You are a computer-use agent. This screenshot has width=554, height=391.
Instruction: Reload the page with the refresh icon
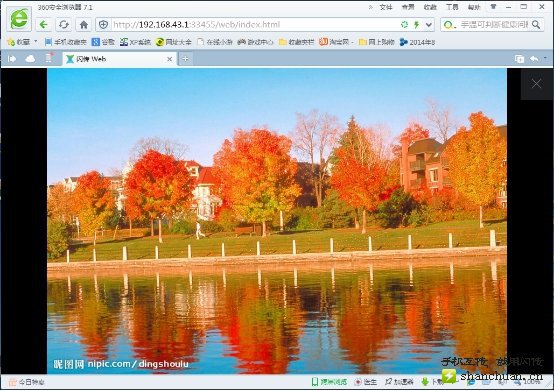(x=64, y=24)
